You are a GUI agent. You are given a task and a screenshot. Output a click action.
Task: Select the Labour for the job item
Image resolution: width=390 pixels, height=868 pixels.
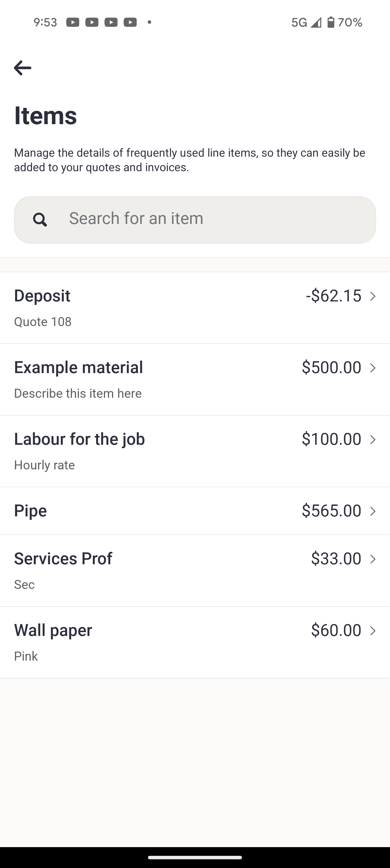click(79, 440)
